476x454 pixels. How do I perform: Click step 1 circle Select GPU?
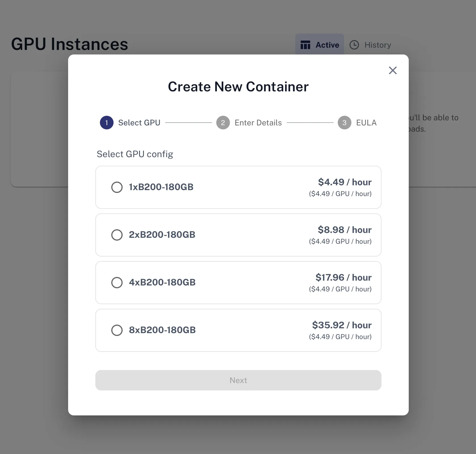pos(107,123)
